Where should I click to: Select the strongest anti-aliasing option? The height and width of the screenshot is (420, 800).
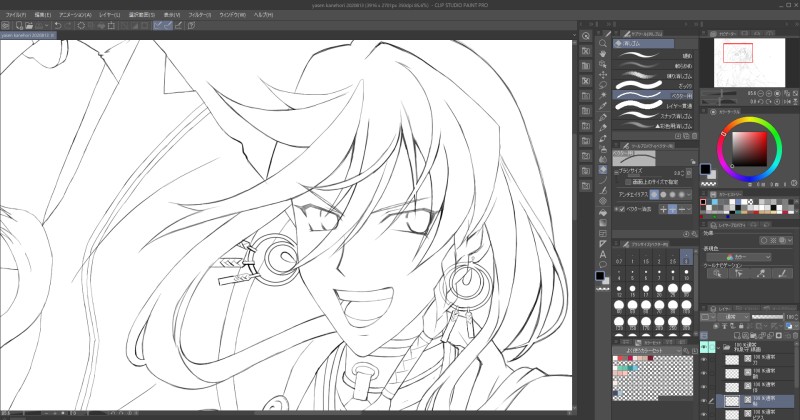(682, 194)
